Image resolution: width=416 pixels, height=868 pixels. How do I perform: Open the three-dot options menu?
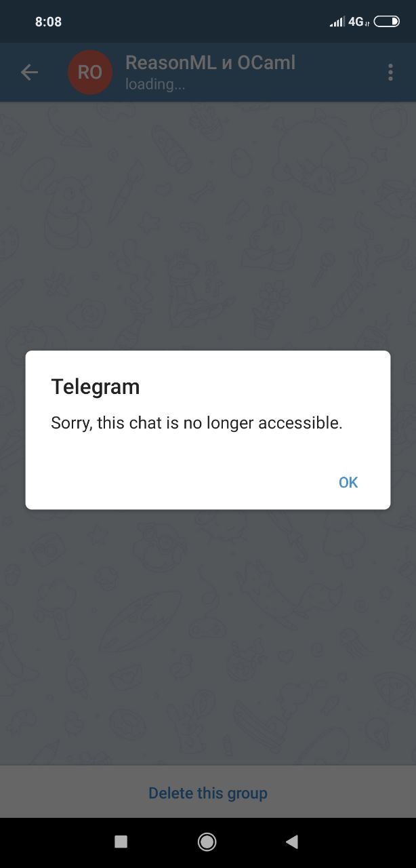tap(390, 73)
